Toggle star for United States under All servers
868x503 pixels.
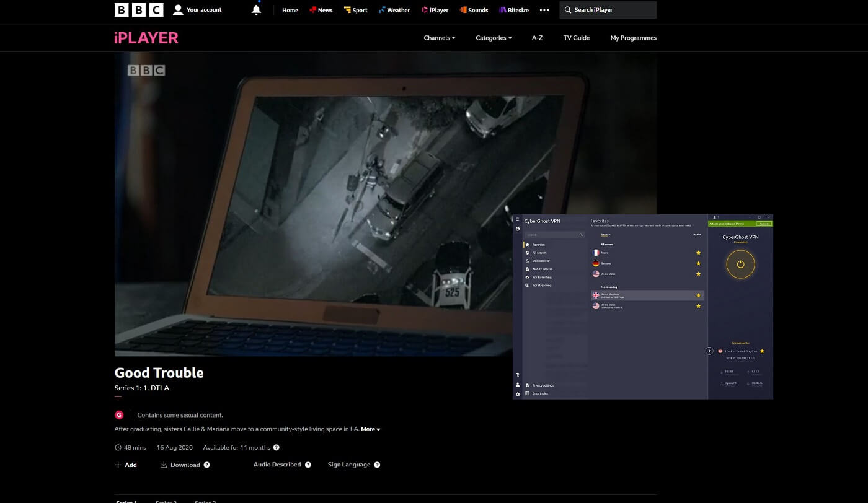pos(698,274)
